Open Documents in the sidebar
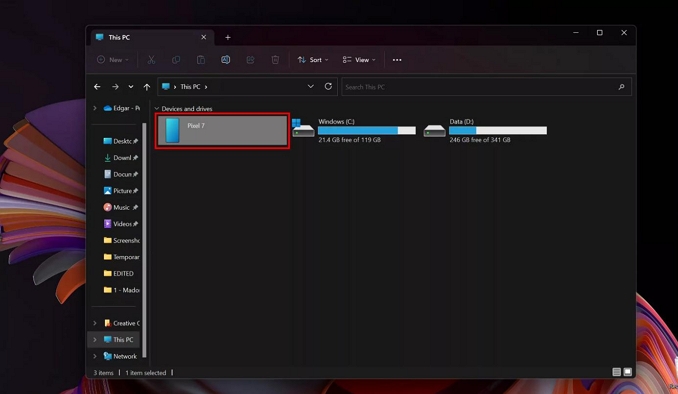 click(121, 174)
